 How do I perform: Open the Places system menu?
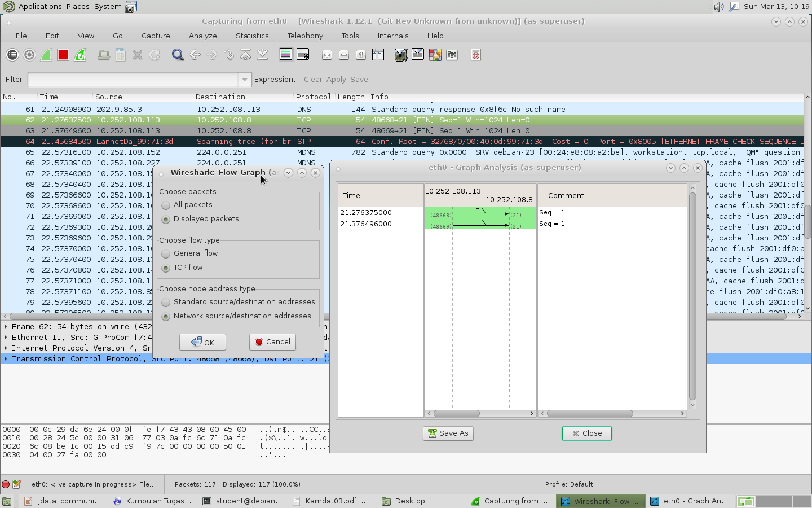point(78,7)
